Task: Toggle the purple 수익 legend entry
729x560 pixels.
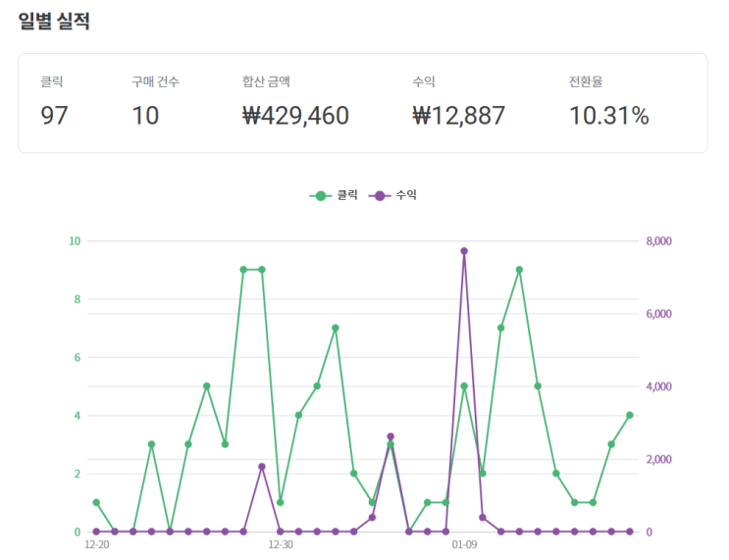Action: point(392,195)
